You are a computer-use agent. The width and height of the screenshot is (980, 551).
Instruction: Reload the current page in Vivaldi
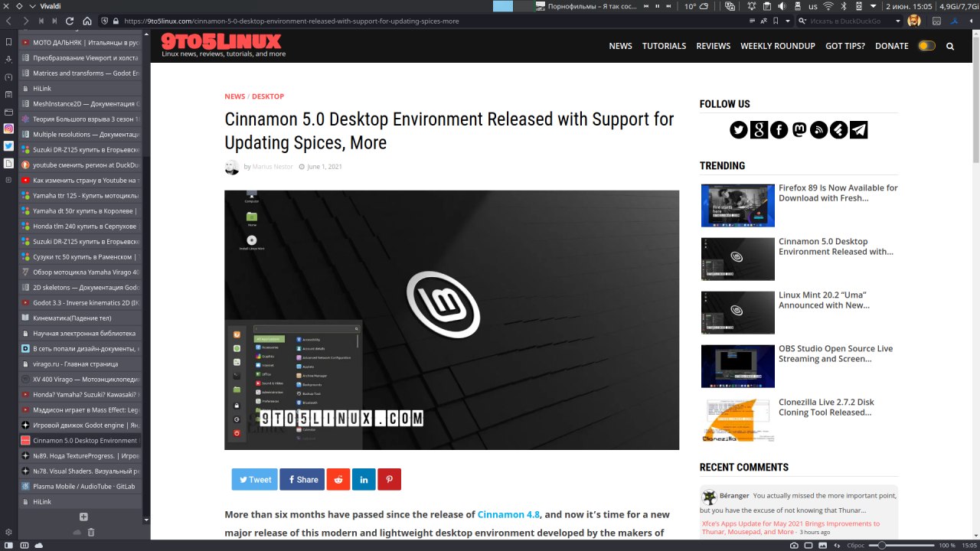tap(71, 21)
